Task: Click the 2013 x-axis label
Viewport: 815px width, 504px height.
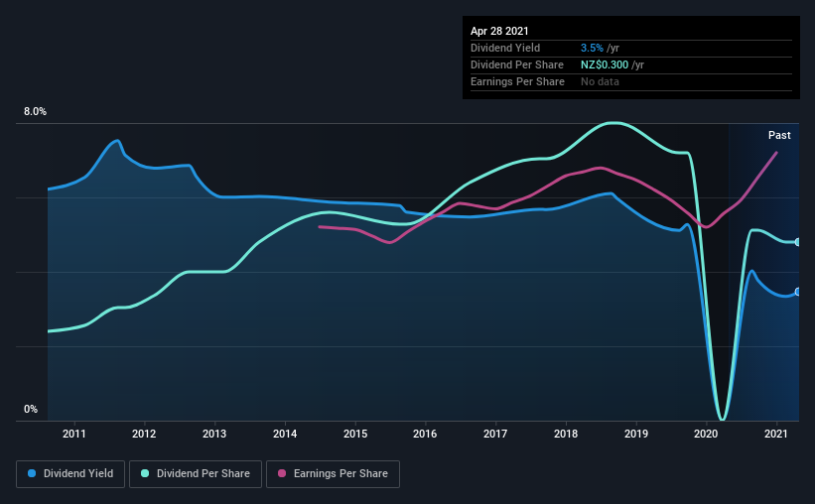Action: tap(214, 434)
